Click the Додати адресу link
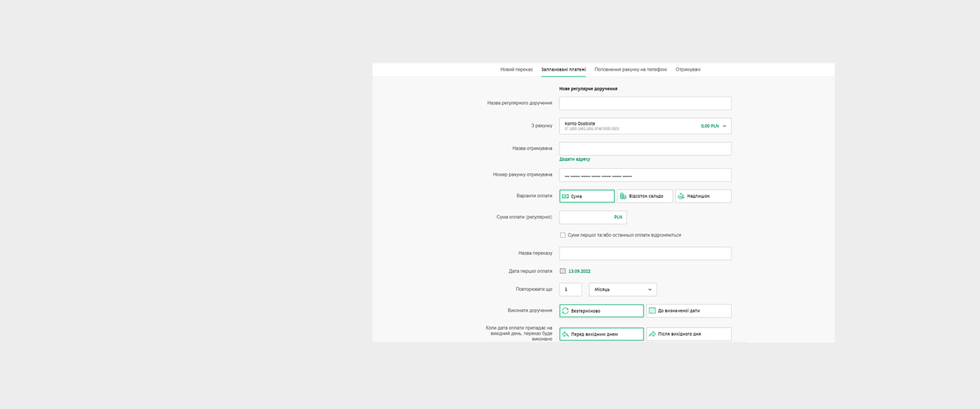The width and height of the screenshot is (980, 409). point(574,159)
